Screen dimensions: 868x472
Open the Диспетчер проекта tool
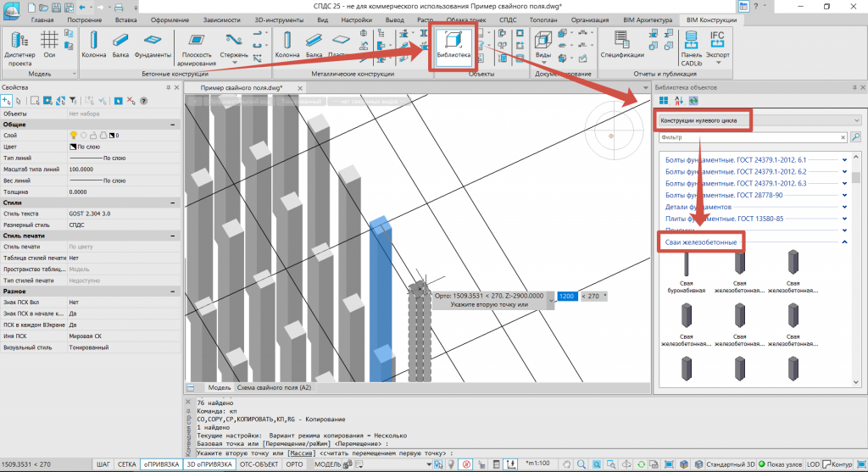[x=19, y=48]
